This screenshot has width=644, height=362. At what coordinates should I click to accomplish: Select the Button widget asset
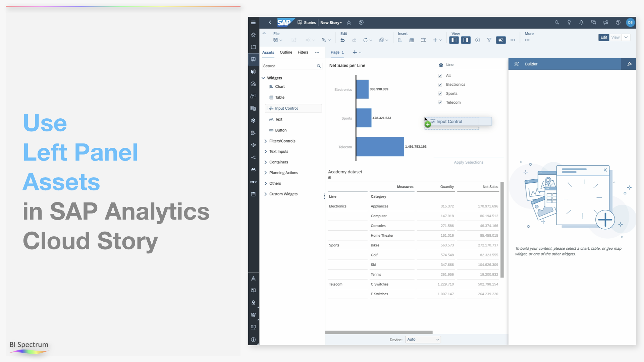(x=281, y=130)
